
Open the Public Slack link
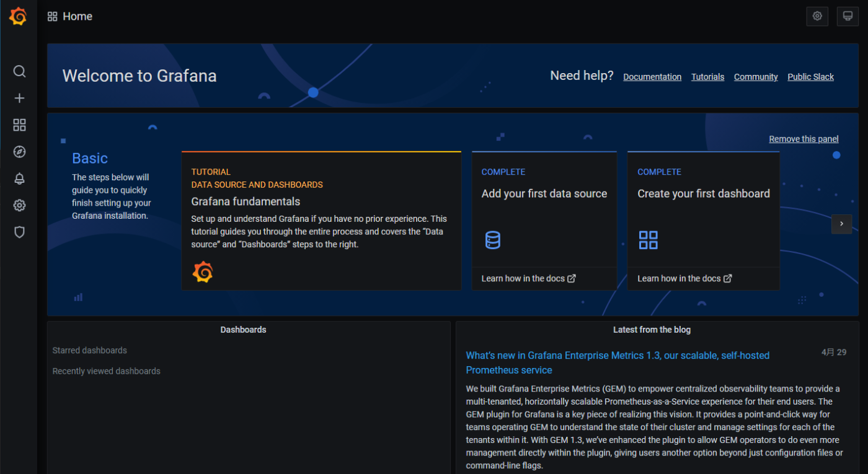click(x=811, y=77)
